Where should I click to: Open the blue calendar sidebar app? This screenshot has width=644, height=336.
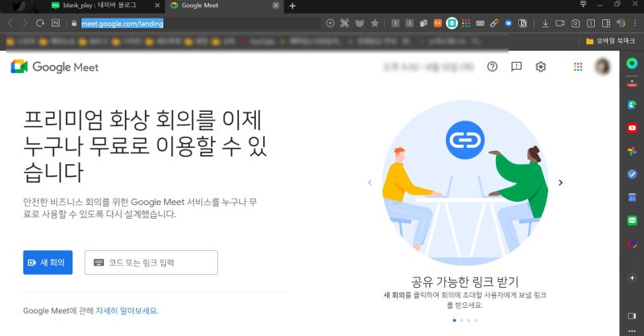632,198
